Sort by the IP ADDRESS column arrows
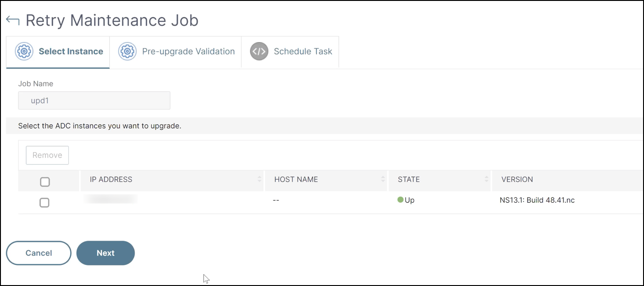Image resolution: width=644 pixels, height=286 pixels. pos(259,179)
